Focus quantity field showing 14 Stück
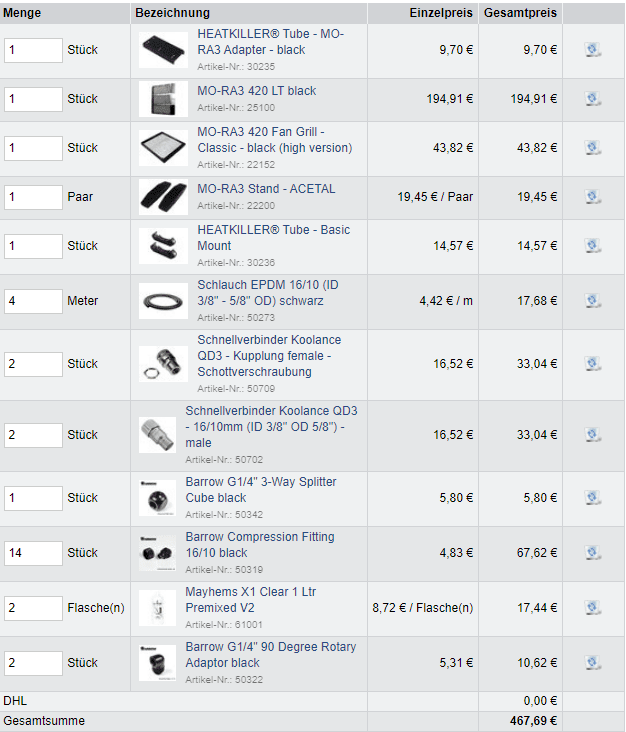 point(33,554)
